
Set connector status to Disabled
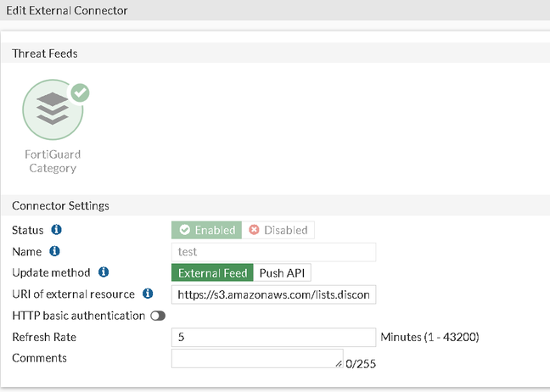click(x=278, y=230)
